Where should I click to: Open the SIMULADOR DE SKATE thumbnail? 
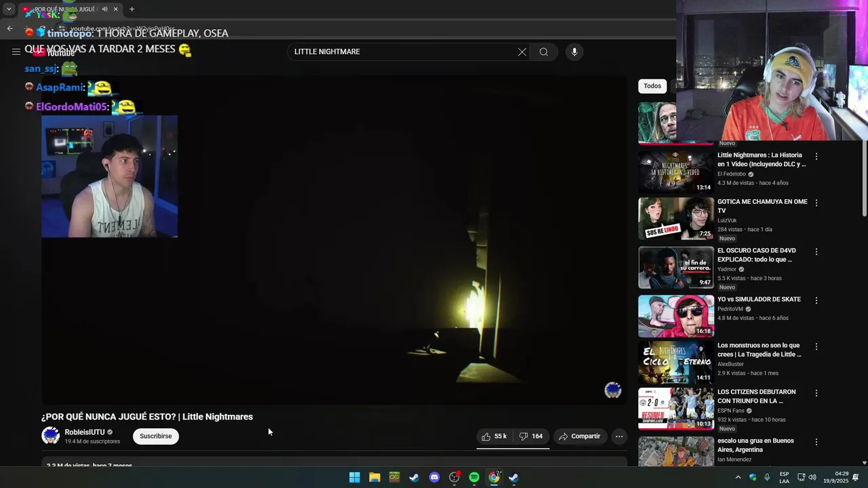tap(676, 316)
